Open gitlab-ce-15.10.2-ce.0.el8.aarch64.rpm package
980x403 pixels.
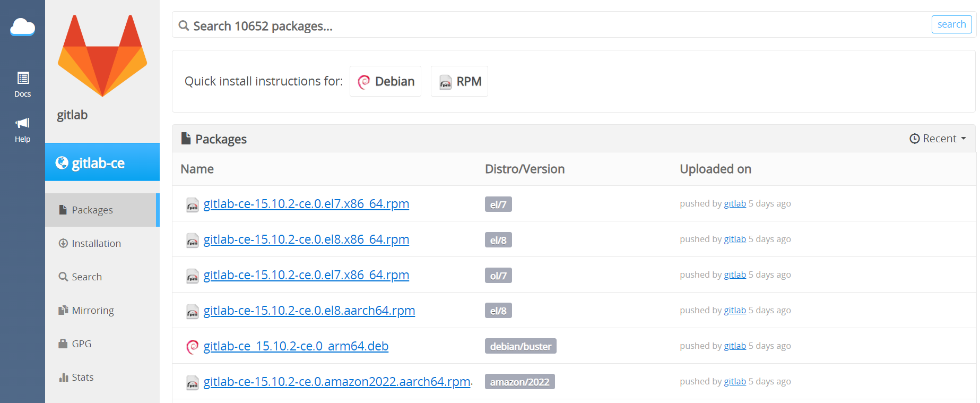(309, 311)
